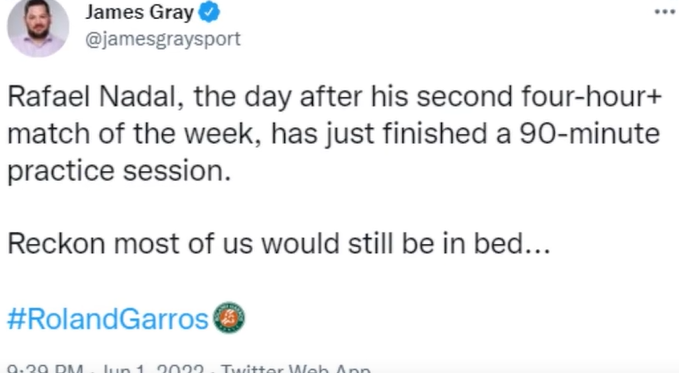The image size is (679, 373).
Task: Click the blue verified badge
Action: (x=209, y=12)
